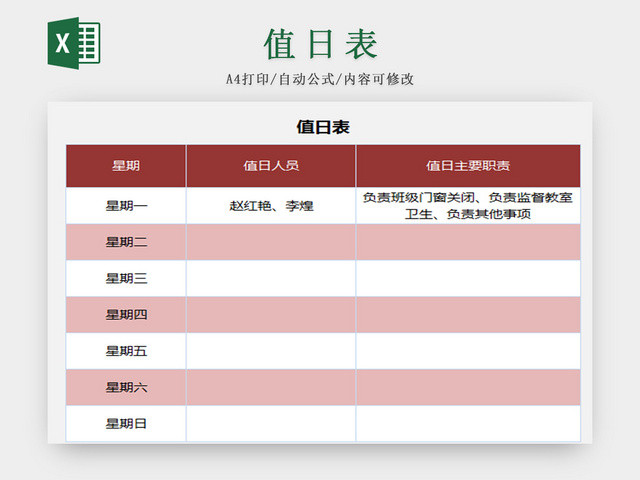Click empty 值日主要职责 cell in 星期四 row
This screenshot has height=480, width=640.
click(468, 315)
